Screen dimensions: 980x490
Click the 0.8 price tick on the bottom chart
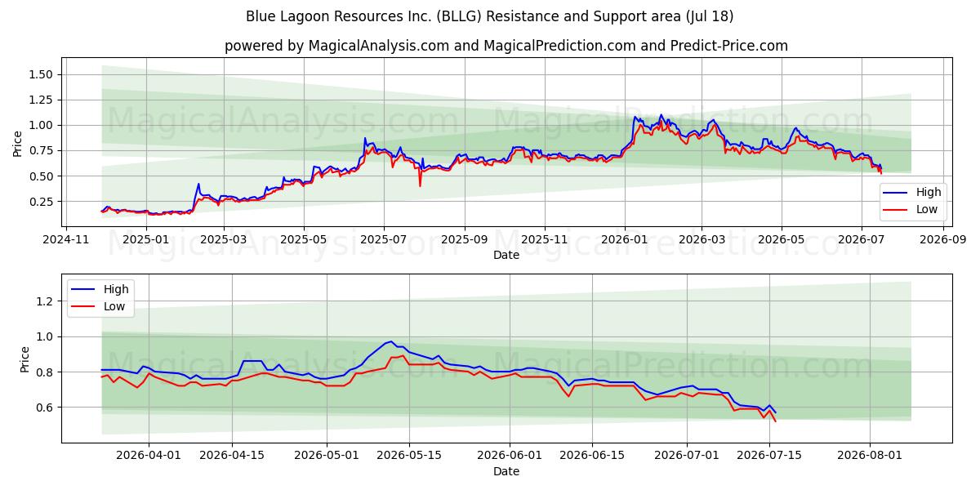pyautogui.click(x=46, y=372)
